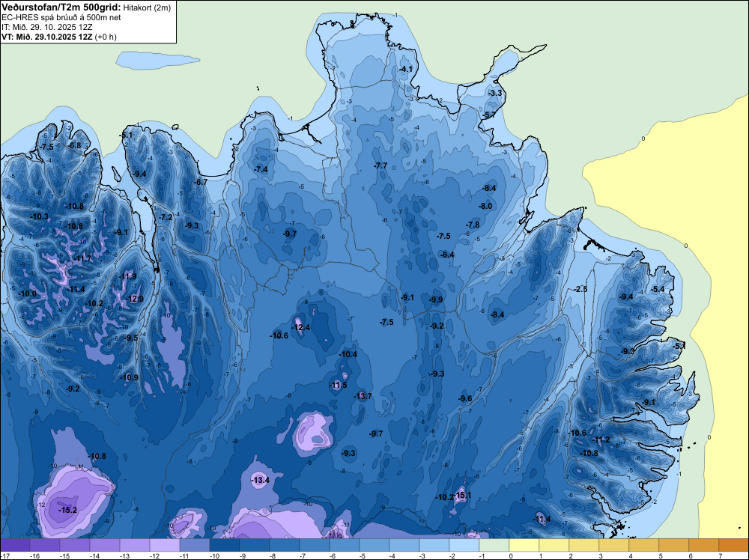Click the -7.8 temperature value on the map
Image resolution: width=749 pixels, height=560 pixels.
473,225
